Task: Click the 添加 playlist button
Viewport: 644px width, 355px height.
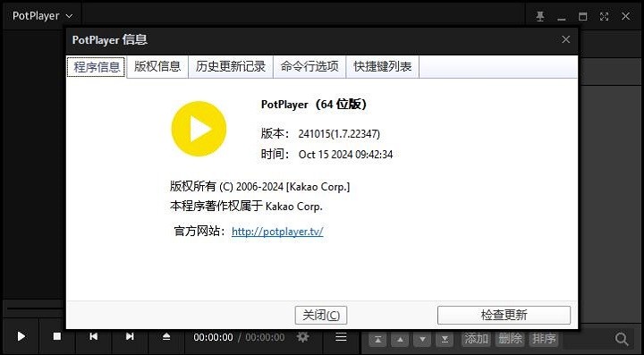Action: (476, 339)
